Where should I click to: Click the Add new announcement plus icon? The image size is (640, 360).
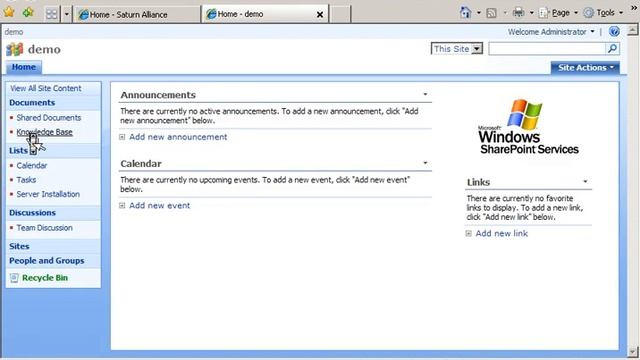(122, 137)
